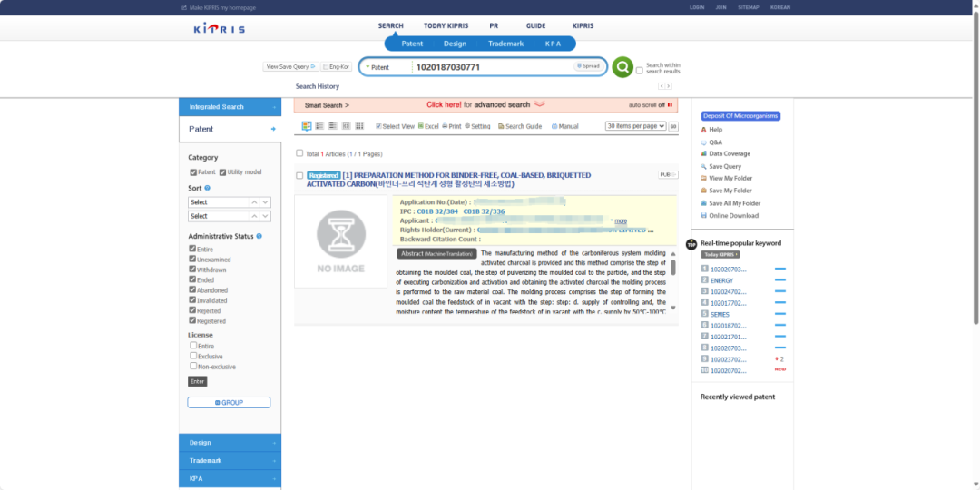Open the Today KIPRIS keyword dropdown
This screenshot has height=490, width=980.
pyautogui.click(x=720, y=254)
